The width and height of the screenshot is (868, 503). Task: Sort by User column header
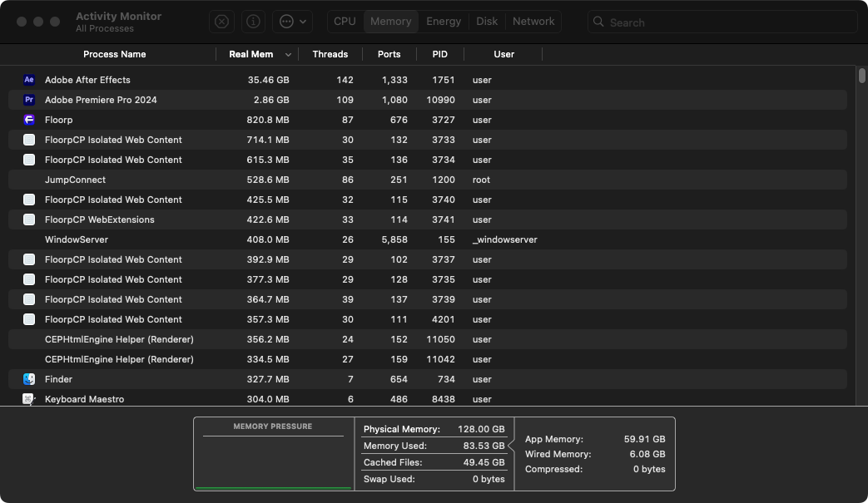[x=503, y=54]
